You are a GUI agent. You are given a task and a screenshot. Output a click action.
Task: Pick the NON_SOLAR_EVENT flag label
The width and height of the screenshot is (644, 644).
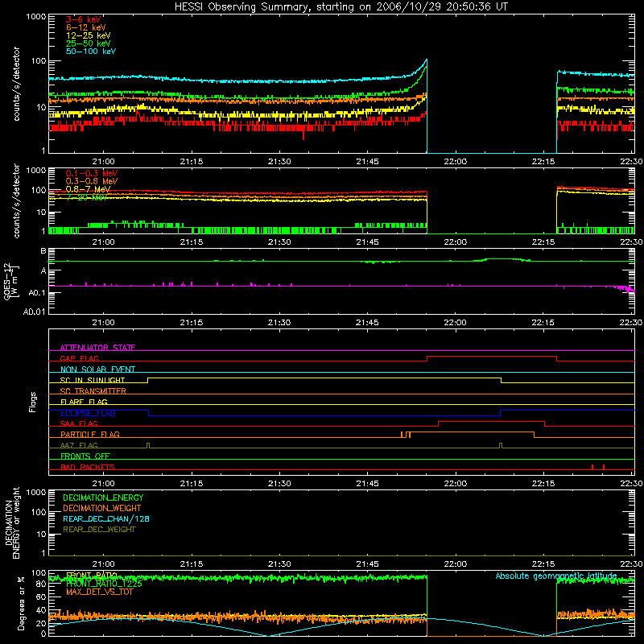pyautogui.click(x=97, y=369)
